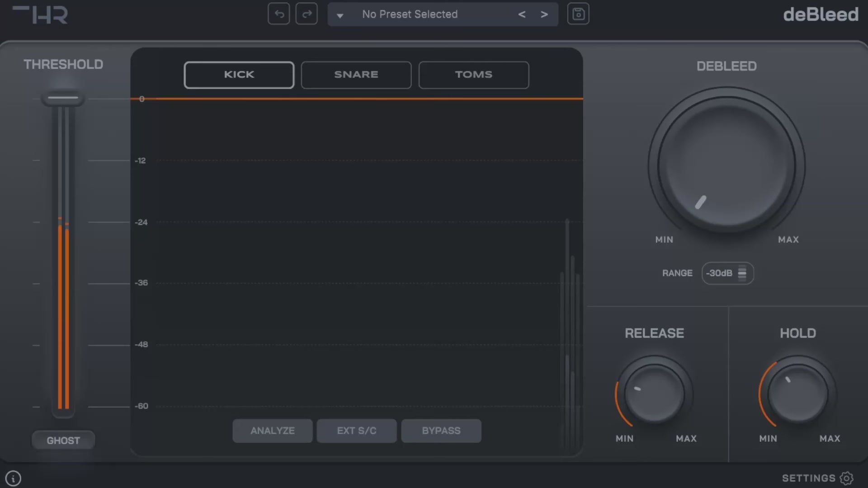Viewport: 868px width, 488px height.
Task: Enable the Ext S/C sidechain toggle
Action: (x=357, y=431)
